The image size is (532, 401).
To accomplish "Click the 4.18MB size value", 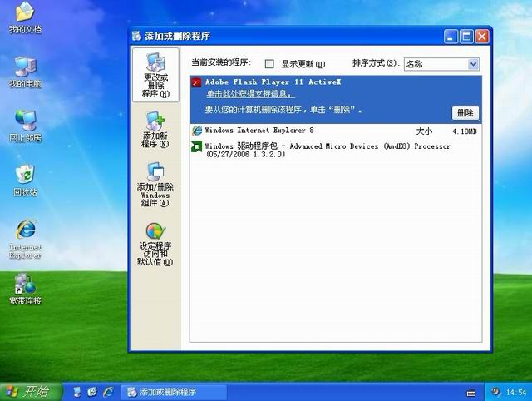I will click(465, 131).
